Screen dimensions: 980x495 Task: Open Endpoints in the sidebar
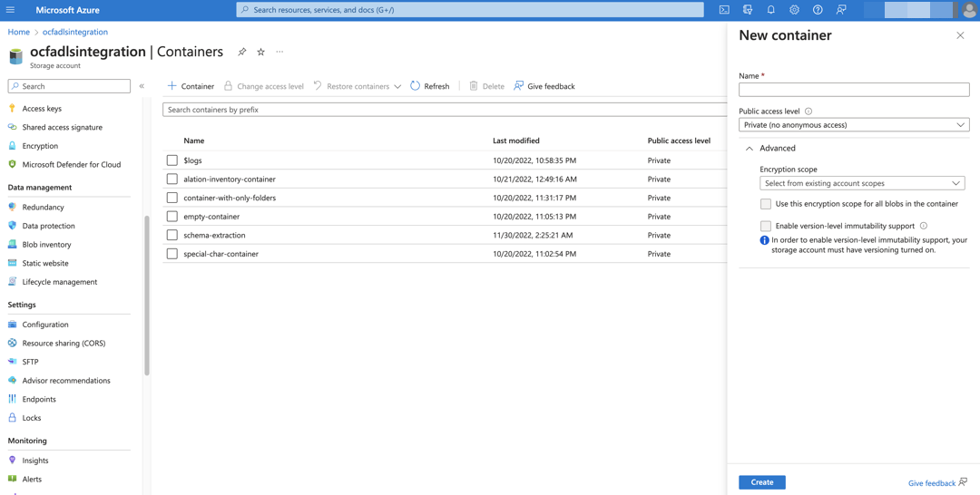[39, 399]
